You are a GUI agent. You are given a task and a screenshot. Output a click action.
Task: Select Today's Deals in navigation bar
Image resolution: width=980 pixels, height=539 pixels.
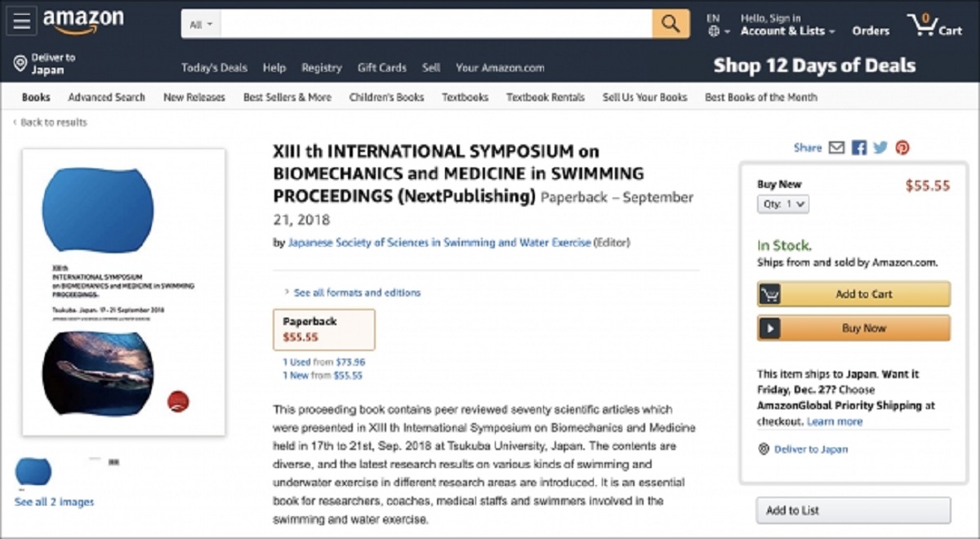point(214,68)
